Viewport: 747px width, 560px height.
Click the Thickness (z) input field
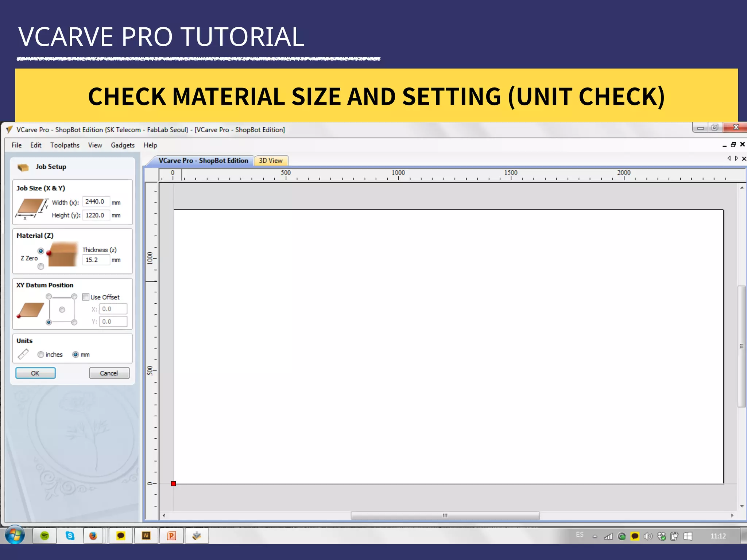coord(96,260)
